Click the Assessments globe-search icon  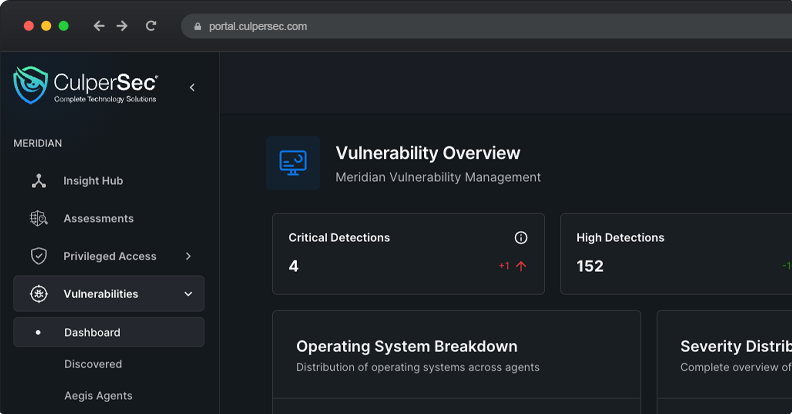[39, 219]
